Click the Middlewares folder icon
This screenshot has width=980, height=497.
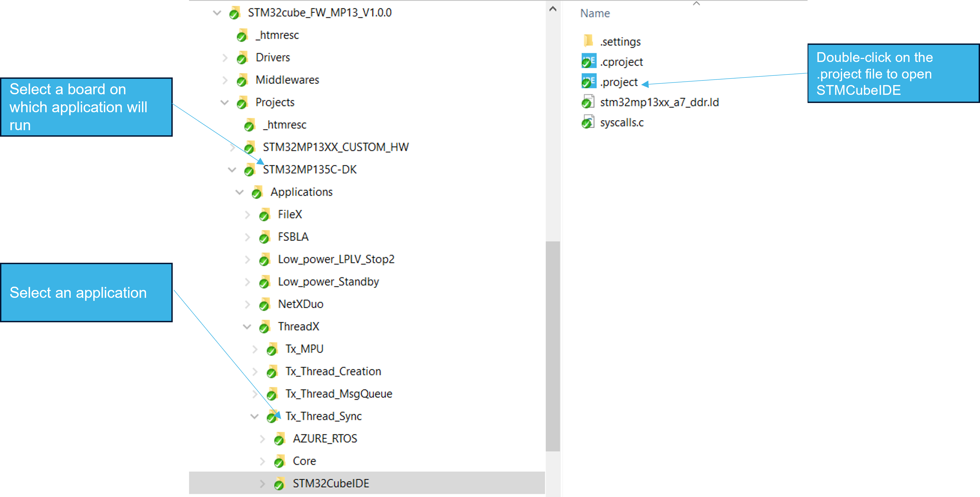point(242,80)
